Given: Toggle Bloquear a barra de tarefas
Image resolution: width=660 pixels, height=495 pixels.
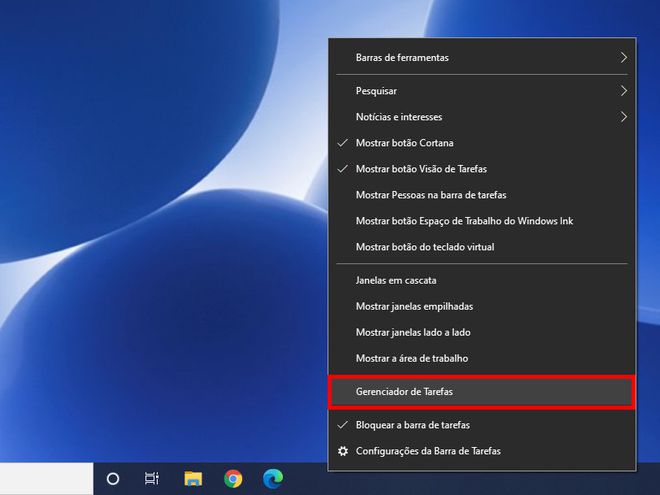Looking at the screenshot, I should pyautogui.click(x=482, y=425).
